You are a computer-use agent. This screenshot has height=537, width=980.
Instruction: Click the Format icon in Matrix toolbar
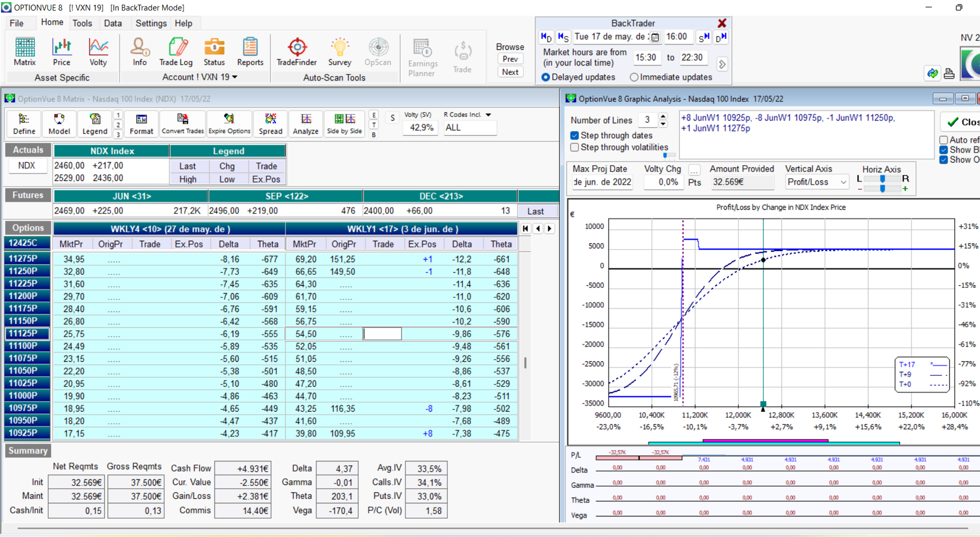[x=141, y=124]
